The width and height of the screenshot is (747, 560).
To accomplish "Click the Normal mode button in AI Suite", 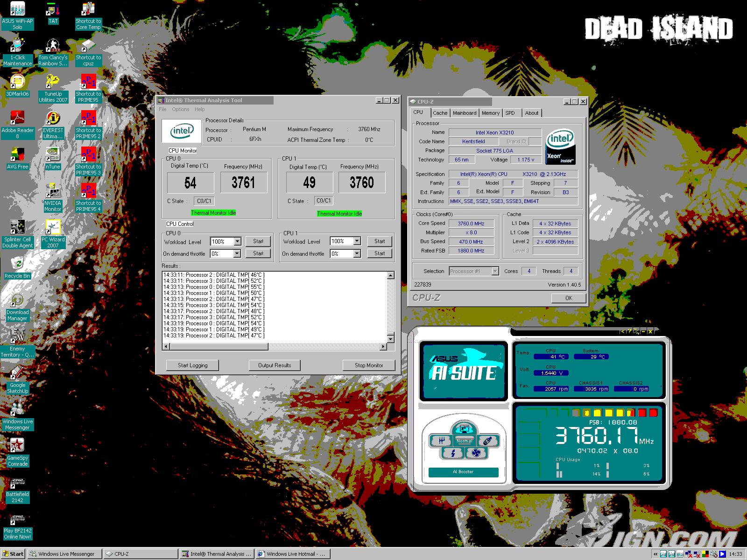I will click(x=464, y=441).
